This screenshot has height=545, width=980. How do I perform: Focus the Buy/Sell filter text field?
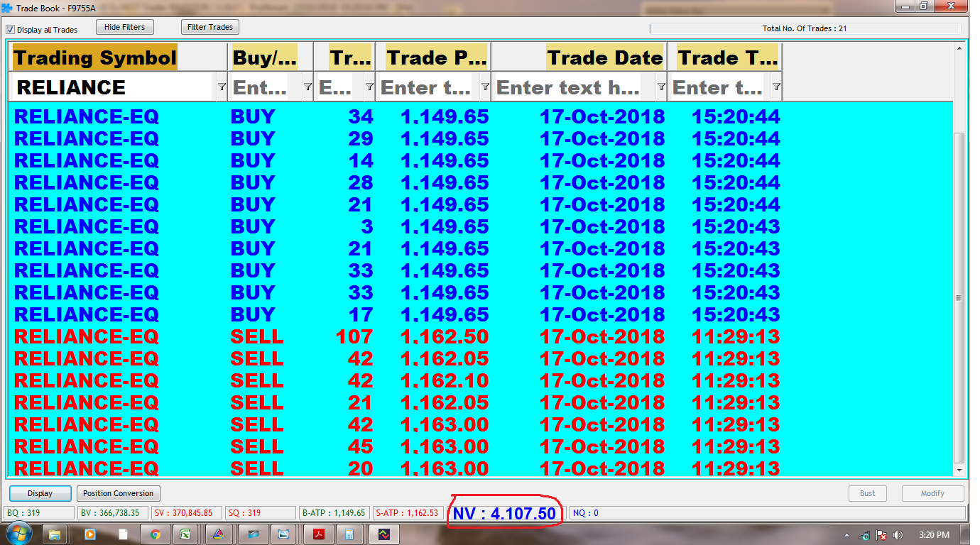pos(266,87)
